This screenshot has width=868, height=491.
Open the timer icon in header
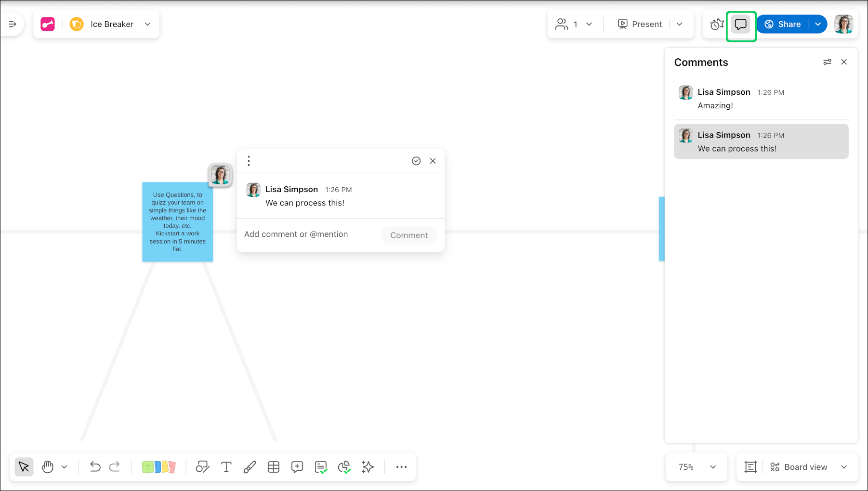click(717, 24)
